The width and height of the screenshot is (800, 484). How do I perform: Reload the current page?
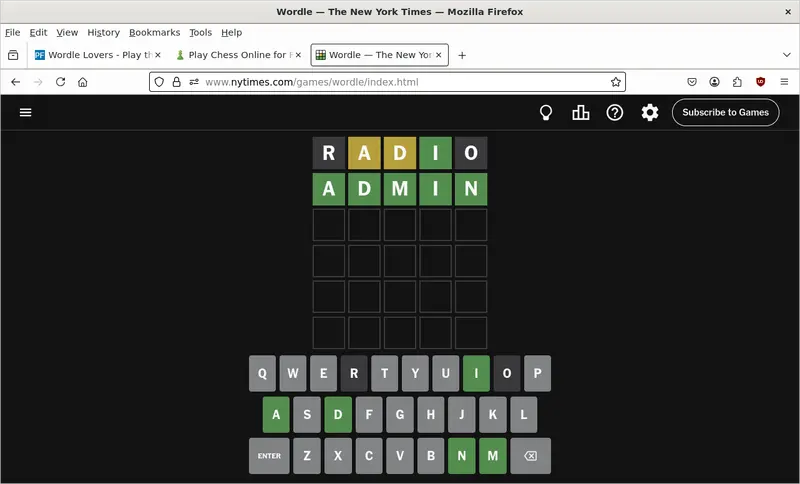60,82
